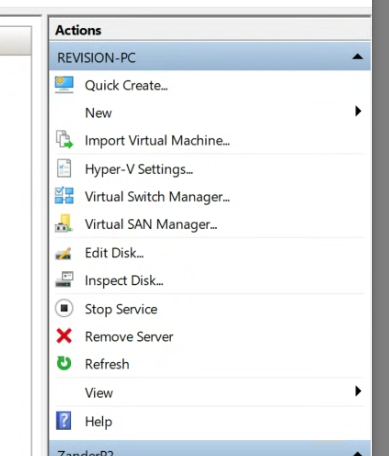Open the New action menu
This screenshot has width=389, height=456.
click(x=98, y=113)
